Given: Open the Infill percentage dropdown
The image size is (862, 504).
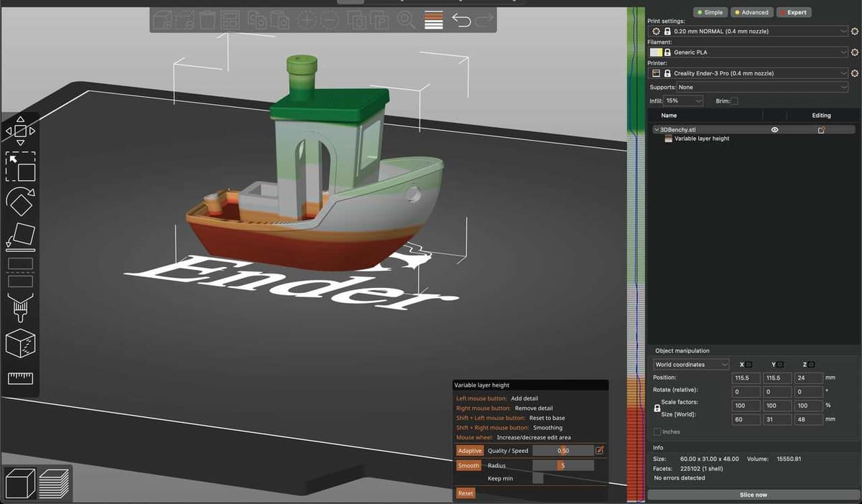Looking at the screenshot, I should (683, 101).
